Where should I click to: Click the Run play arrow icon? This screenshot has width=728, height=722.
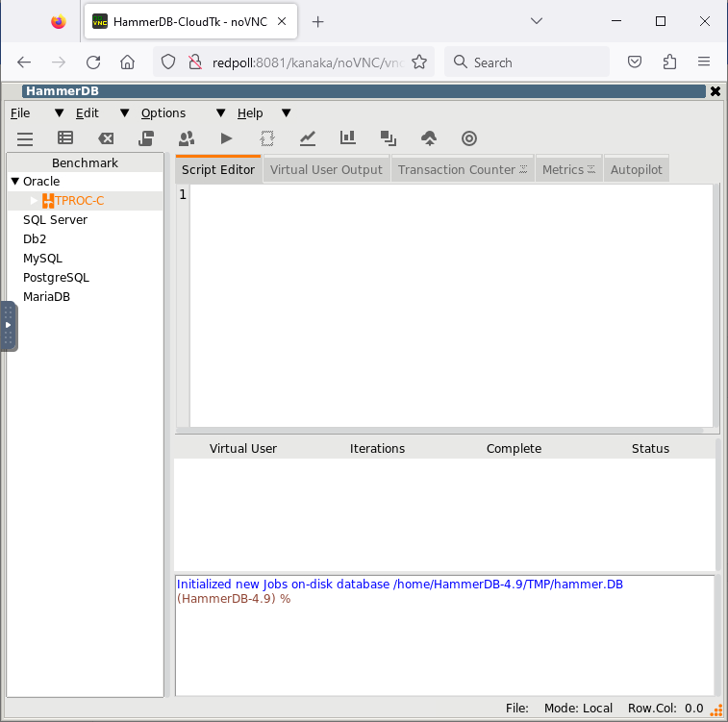pos(227,138)
